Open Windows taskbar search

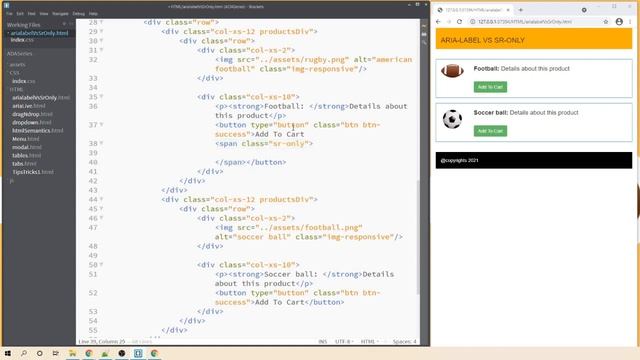pyautogui.click(x=24, y=353)
